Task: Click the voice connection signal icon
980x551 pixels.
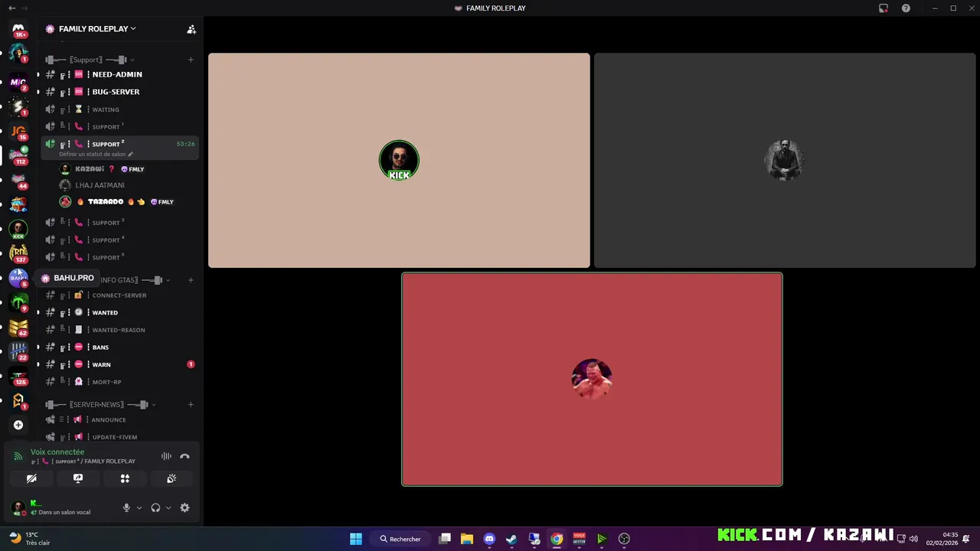Action: [18, 456]
